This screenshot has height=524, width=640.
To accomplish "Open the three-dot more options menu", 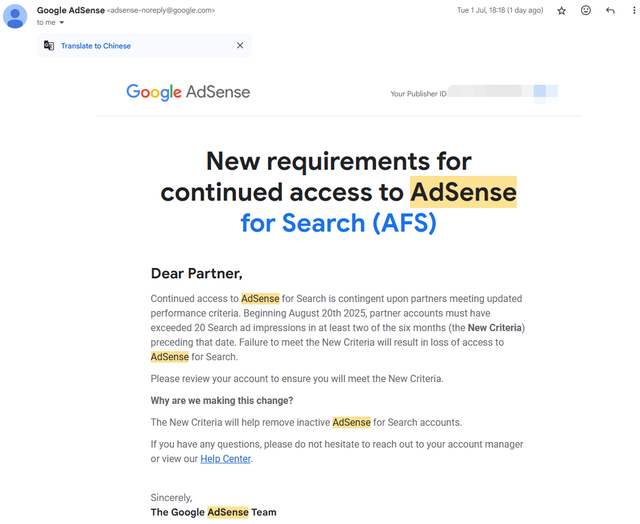I will [x=634, y=11].
